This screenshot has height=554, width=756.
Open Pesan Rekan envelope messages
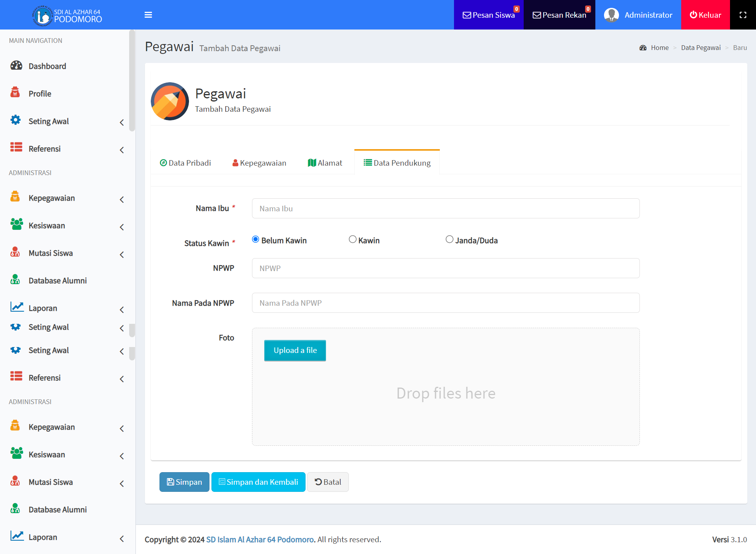click(x=559, y=15)
